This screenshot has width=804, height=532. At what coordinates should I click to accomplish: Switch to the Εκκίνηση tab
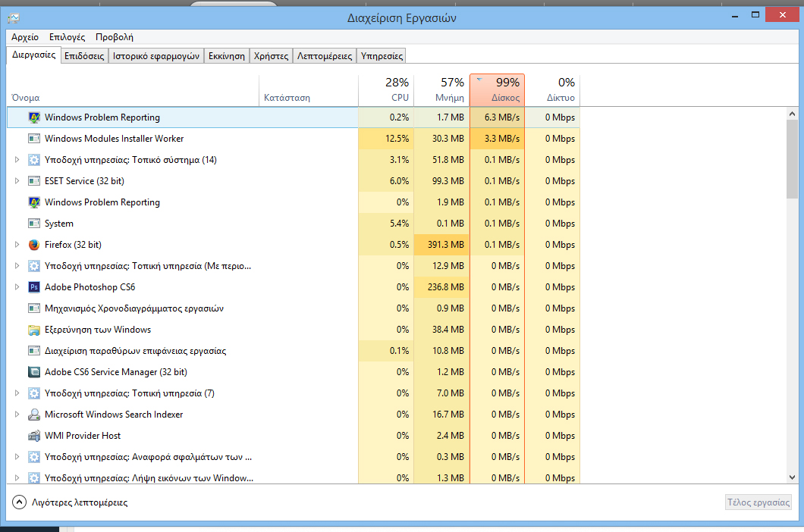coord(227,56)
